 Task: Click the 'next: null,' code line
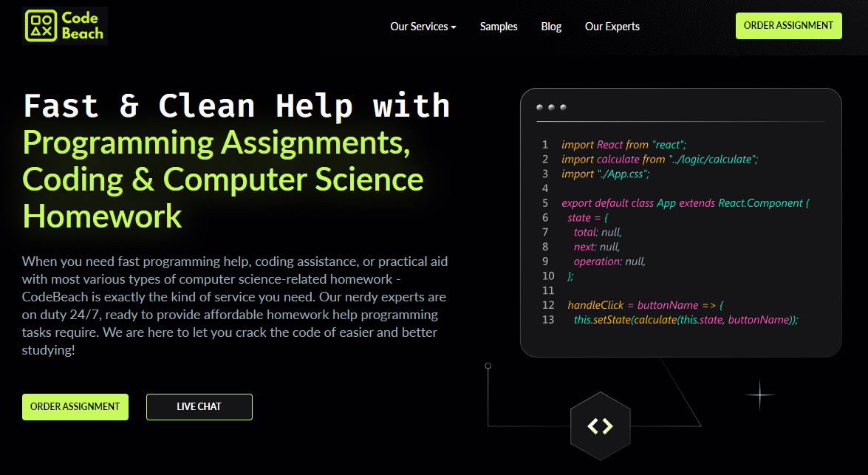click(597, 247)
